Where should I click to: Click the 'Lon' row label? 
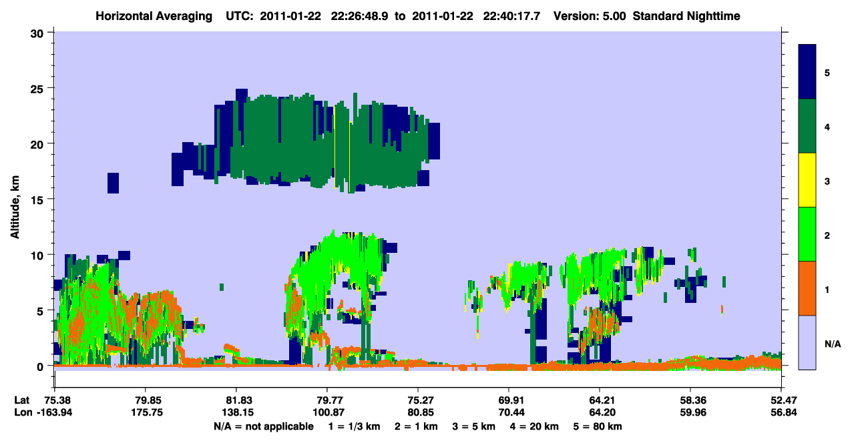click(x=23, y=412)
